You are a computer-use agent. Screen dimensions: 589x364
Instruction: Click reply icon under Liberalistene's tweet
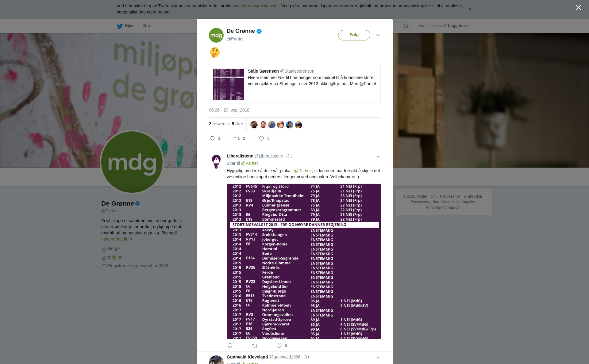pyautogui.click(x=230, y=346)
